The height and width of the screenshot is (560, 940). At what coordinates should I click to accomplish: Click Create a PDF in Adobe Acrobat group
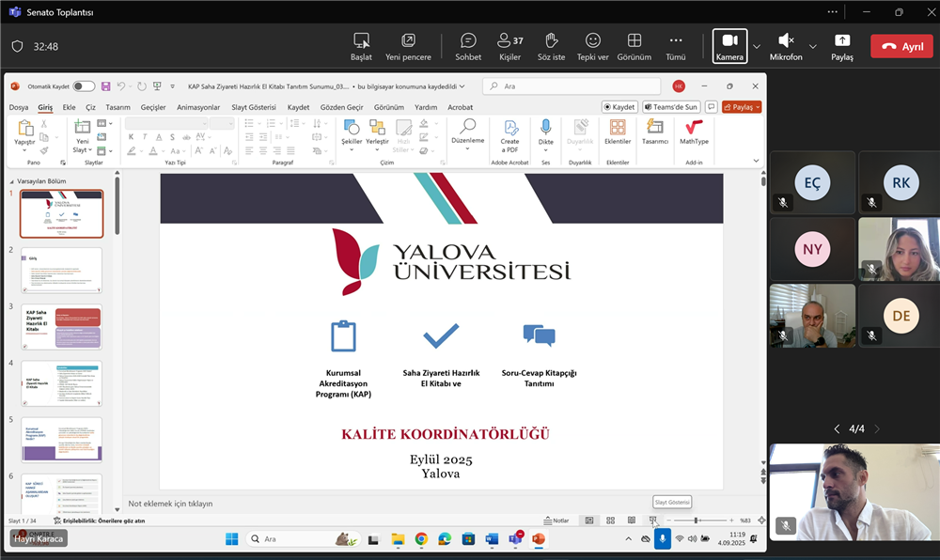tap(510, 136)
